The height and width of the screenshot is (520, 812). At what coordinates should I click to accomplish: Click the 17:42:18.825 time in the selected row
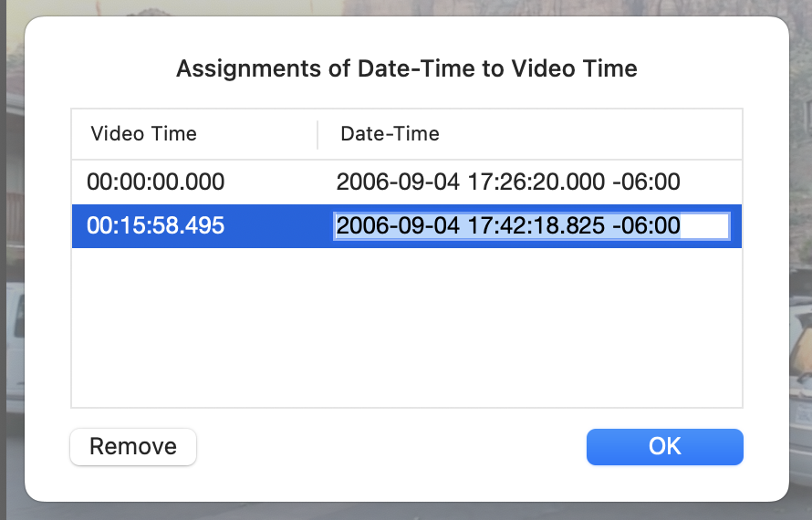(536, 225)
